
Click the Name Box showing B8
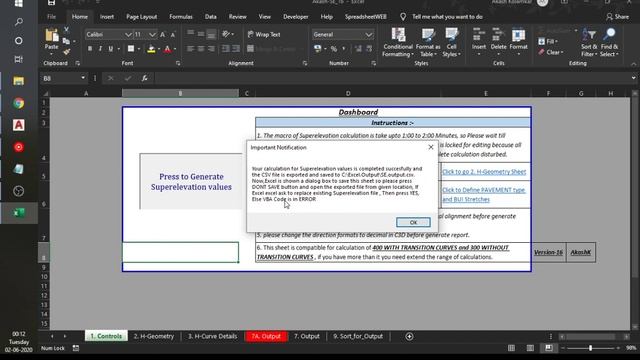click(60, 78)
